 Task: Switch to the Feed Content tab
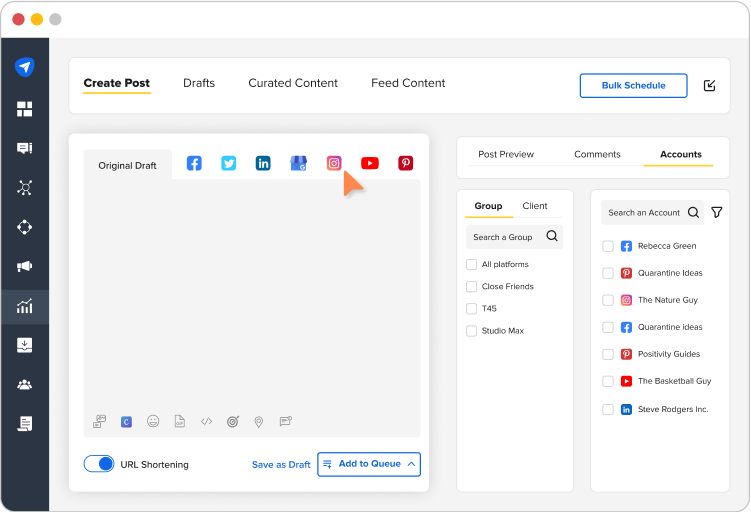pos(408,83)
